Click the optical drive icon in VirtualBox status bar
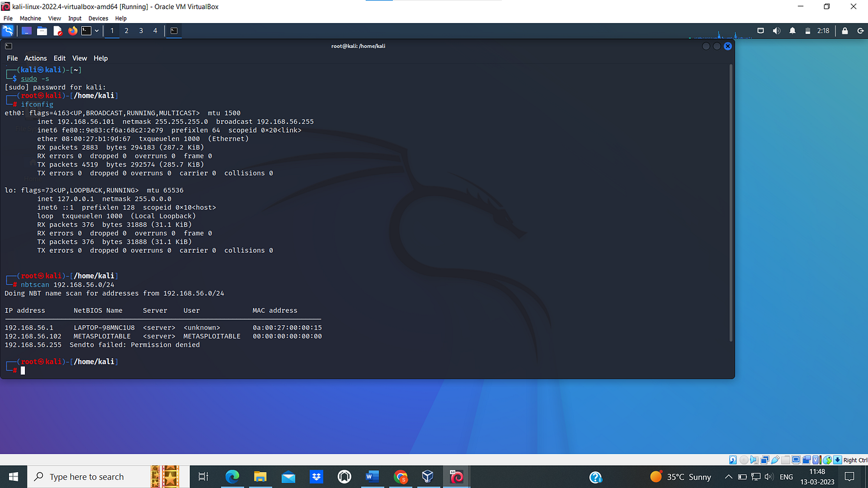 [744, 459]
